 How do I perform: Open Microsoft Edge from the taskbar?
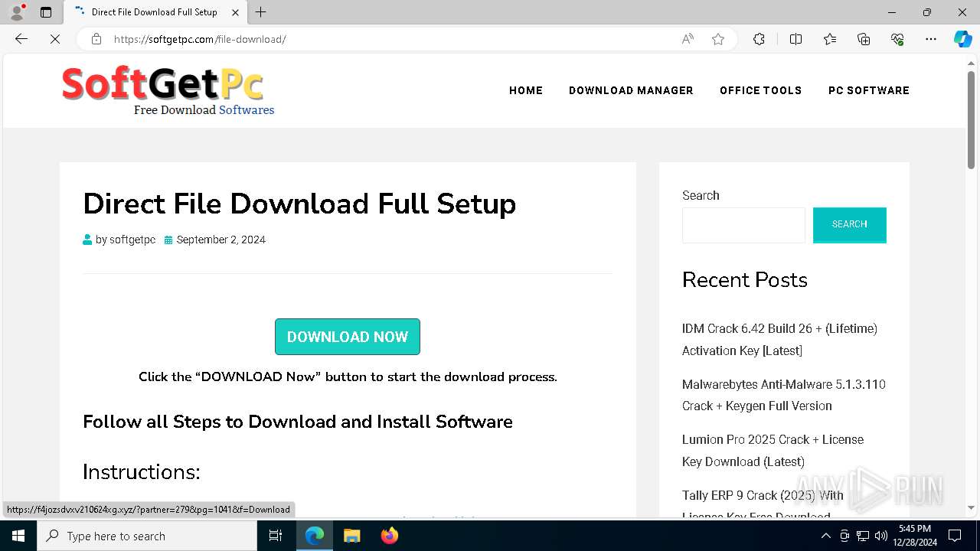click(x=315, y=536)
